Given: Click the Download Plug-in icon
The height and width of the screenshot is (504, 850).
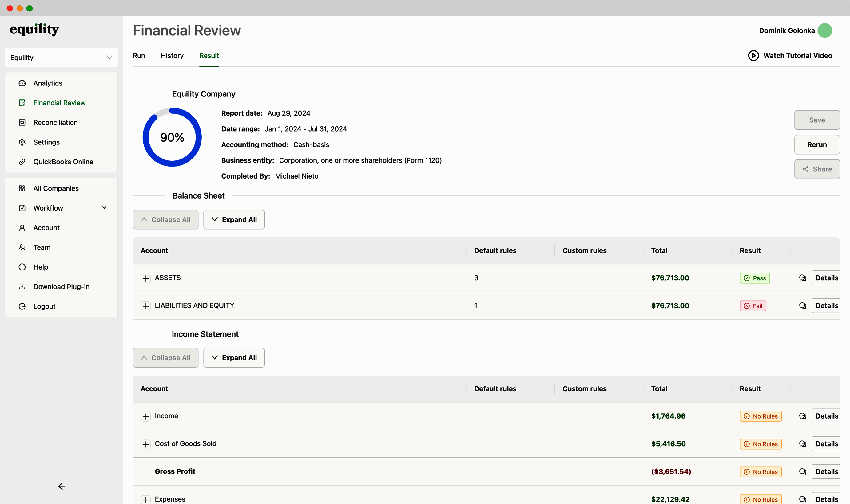Looking at the screenshot, I should tap(22, 287).
